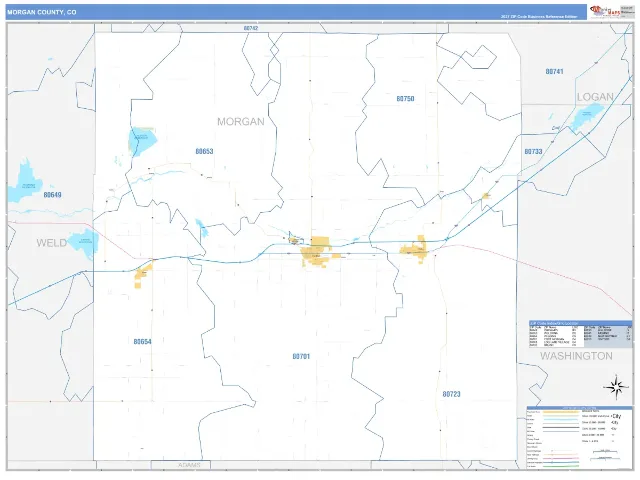Viewport: 640px width, 480px height.
Task: Click the 80653 ZIP code label
Action: coord(204,151)
